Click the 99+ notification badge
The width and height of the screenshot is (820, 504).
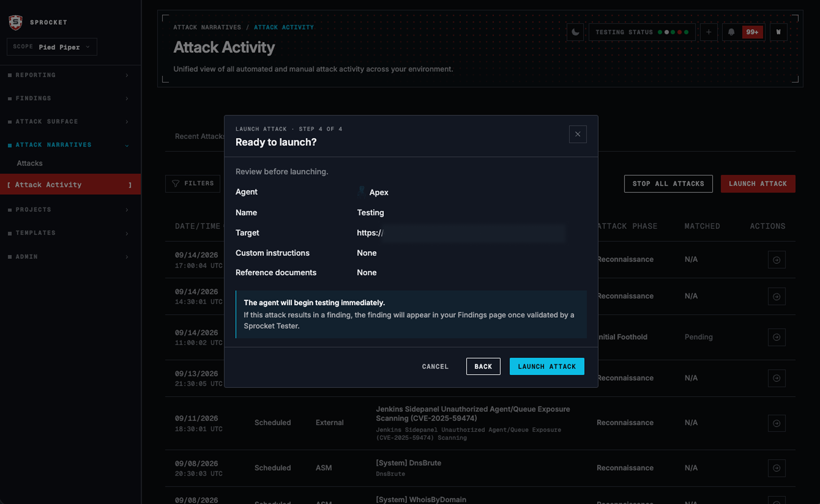[752, 32]
